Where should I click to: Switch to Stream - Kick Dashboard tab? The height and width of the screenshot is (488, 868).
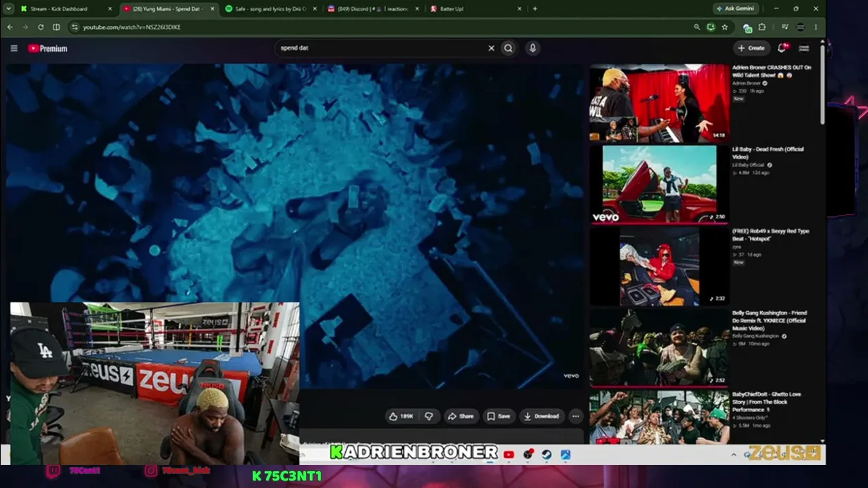[66, 9]
